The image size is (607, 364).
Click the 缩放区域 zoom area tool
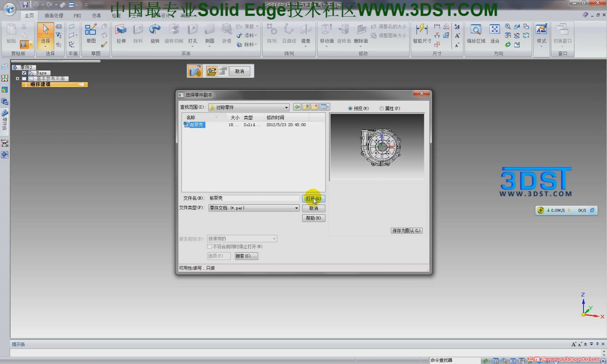pyautogui.click(x=475, y=34)
